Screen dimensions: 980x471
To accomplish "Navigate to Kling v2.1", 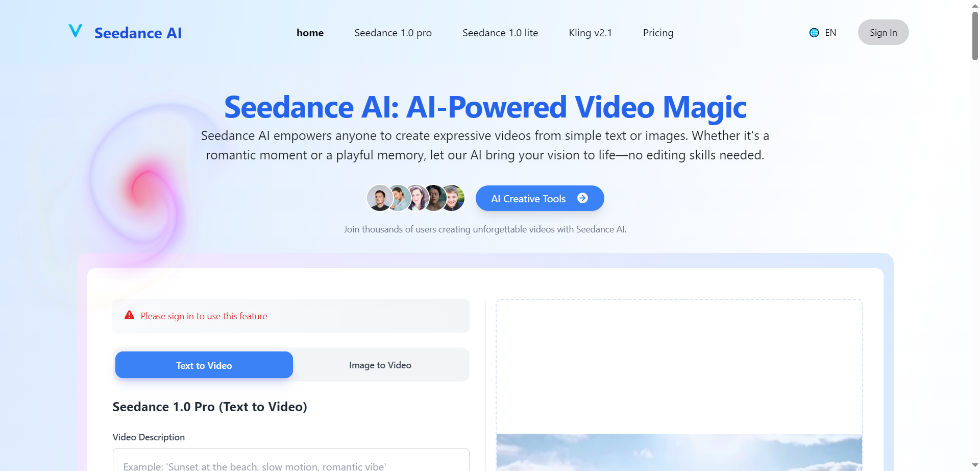I will (591, 33).
